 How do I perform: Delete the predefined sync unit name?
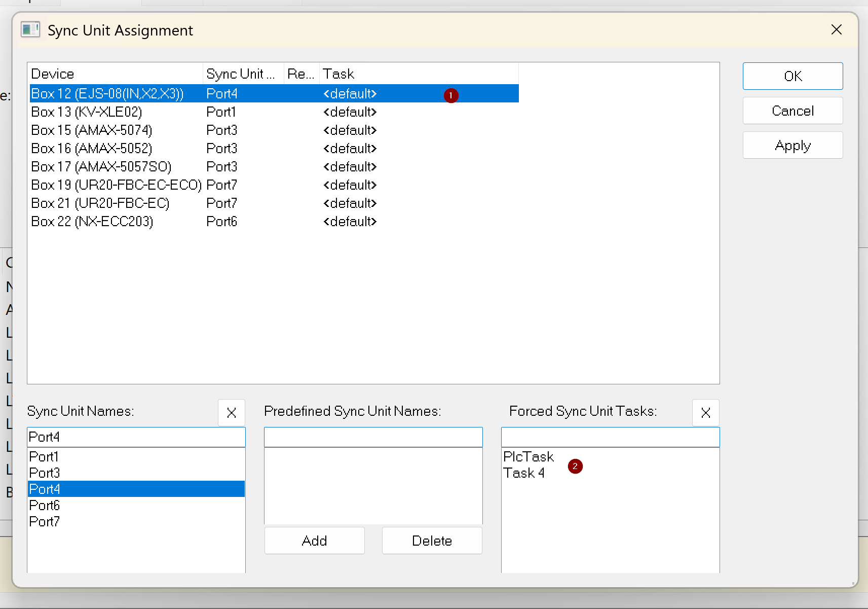(x=432, y=541)
